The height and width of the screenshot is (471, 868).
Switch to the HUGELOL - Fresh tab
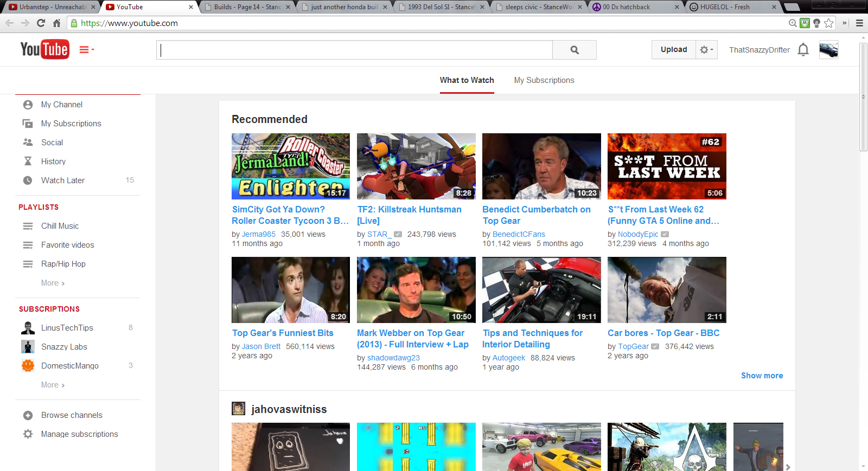(x=733, y=7)
